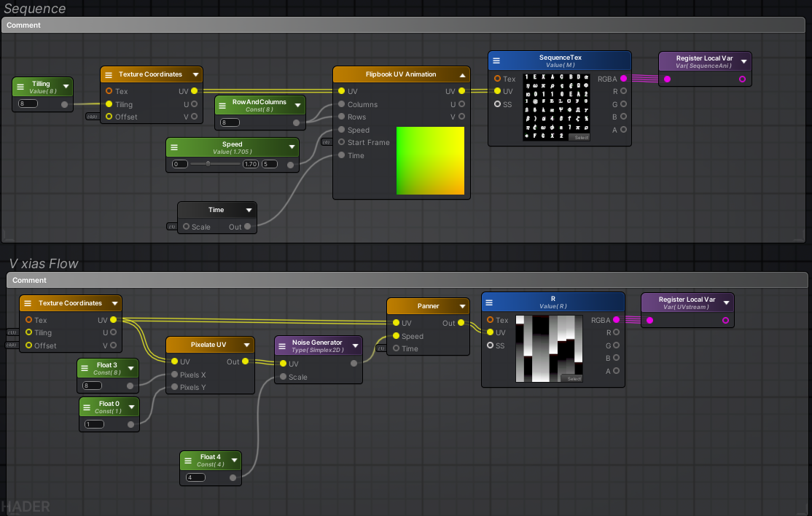Image resolution: width=812 pixels, height=516 pixels.
Task: Click the Speed current value field 1.70
Action: [x=251, y=164]
